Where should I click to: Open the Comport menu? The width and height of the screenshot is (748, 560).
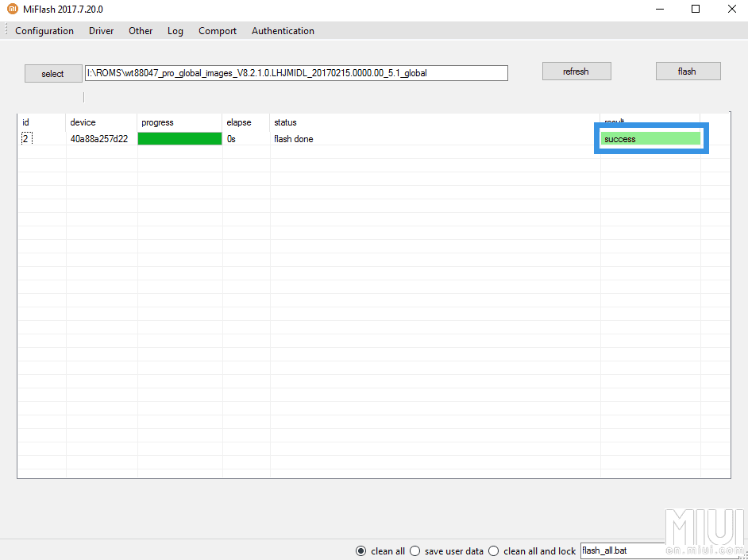click(x=218, y=31)
